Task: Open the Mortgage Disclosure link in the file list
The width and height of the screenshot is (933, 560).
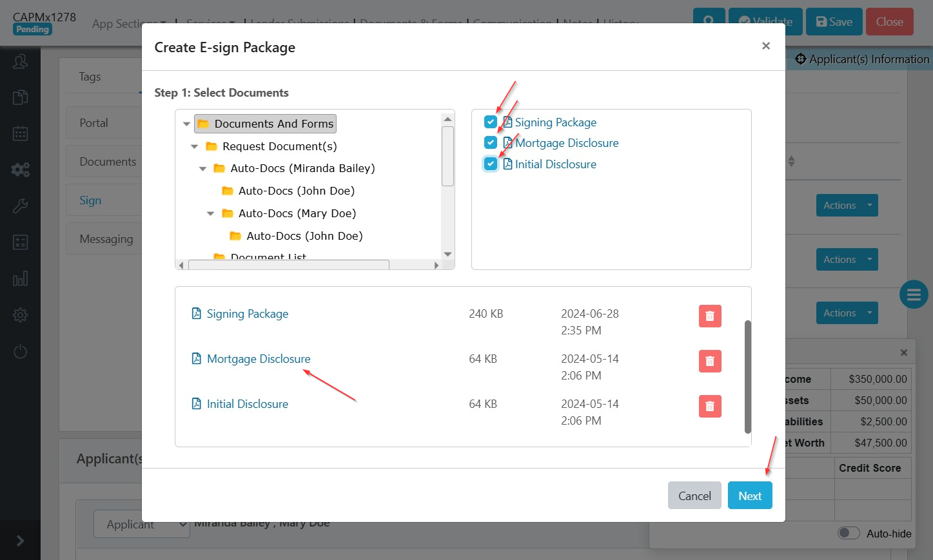Action: (x=259, y=359)
